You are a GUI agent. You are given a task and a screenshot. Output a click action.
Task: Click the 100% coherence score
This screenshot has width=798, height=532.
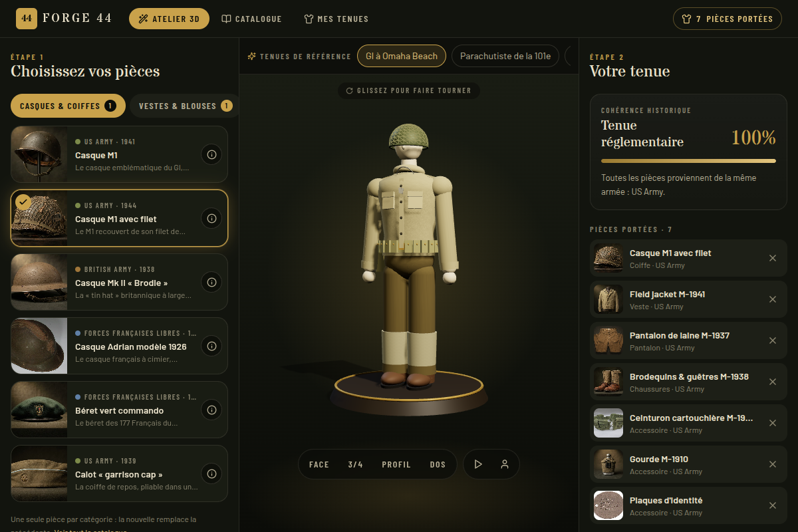(753, 138)
